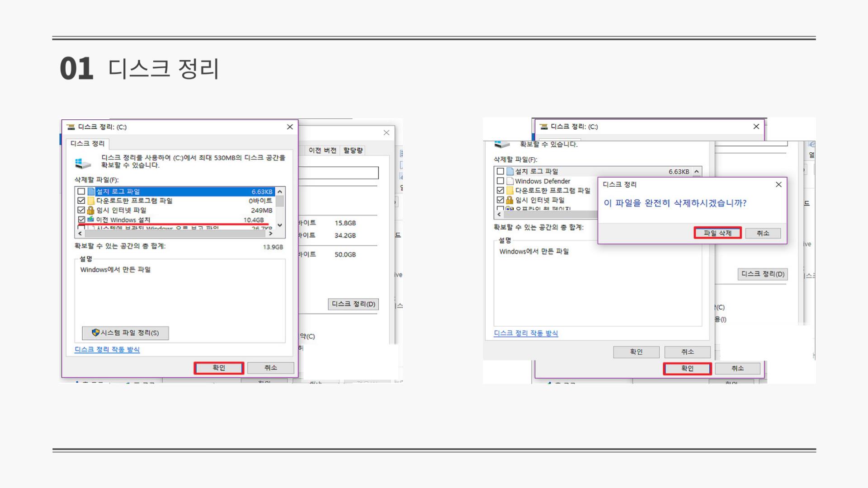Toggle the 이전 Windows 설치 checkbox
Image resolution: width=868 pixels, height=488 pixels.
pyautogui.click(x=81, y=220)
